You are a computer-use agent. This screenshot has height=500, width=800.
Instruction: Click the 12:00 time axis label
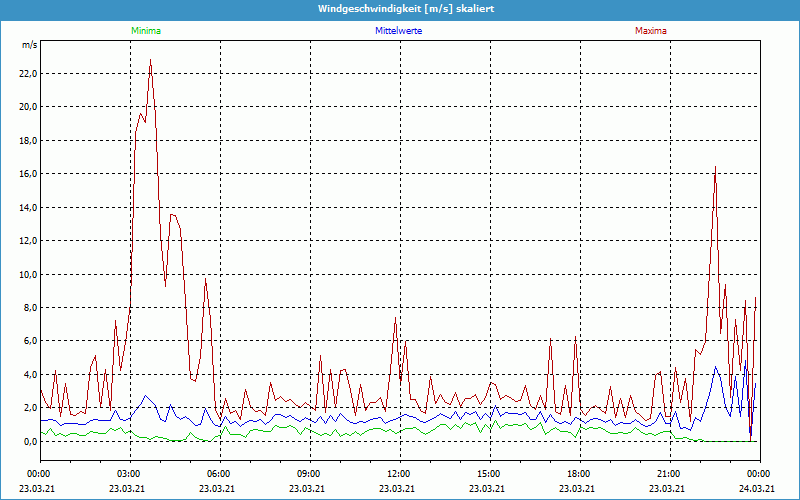coord(398,473)
